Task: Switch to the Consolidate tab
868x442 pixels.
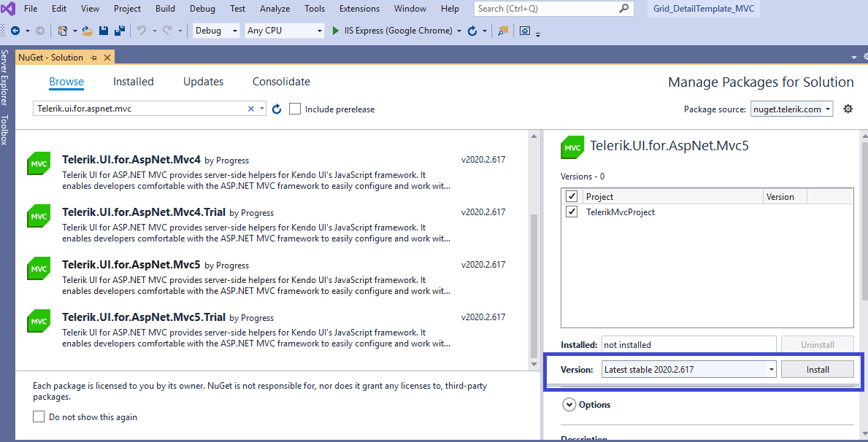Action: [281, 82]
